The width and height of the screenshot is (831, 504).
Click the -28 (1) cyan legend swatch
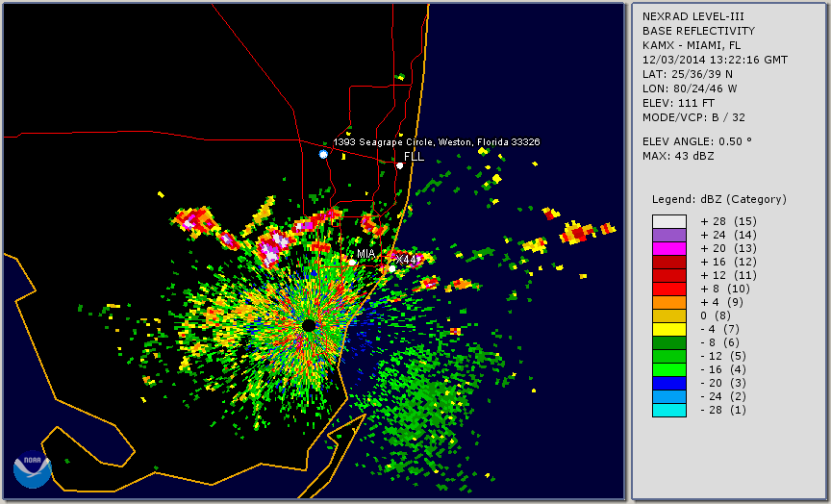point(669,411)
